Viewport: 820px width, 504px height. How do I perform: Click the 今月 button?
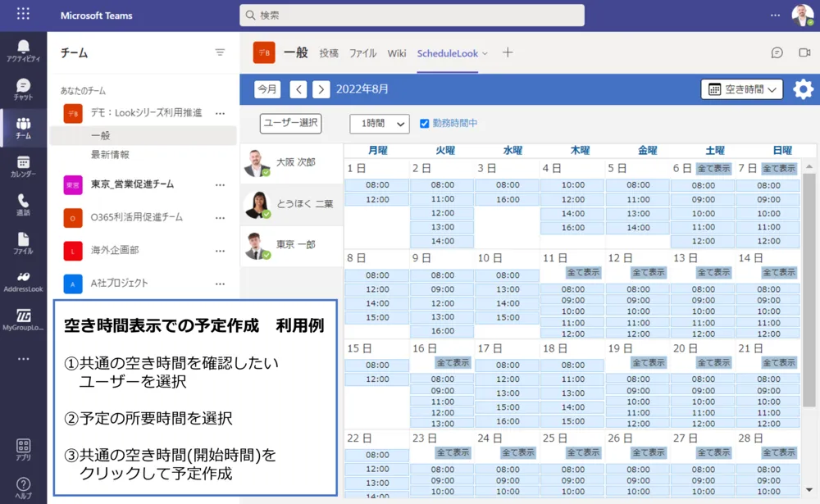pyautogui.click(x=267, y=89)
